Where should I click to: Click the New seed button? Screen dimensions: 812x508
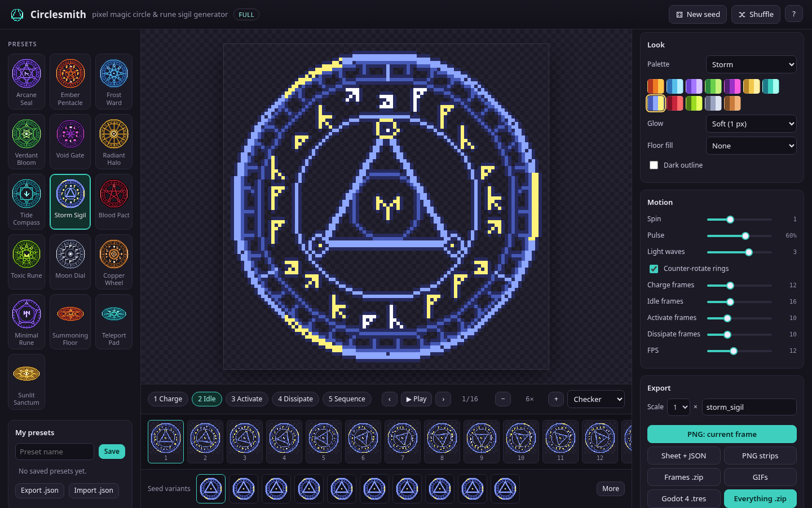pos(698,14)
